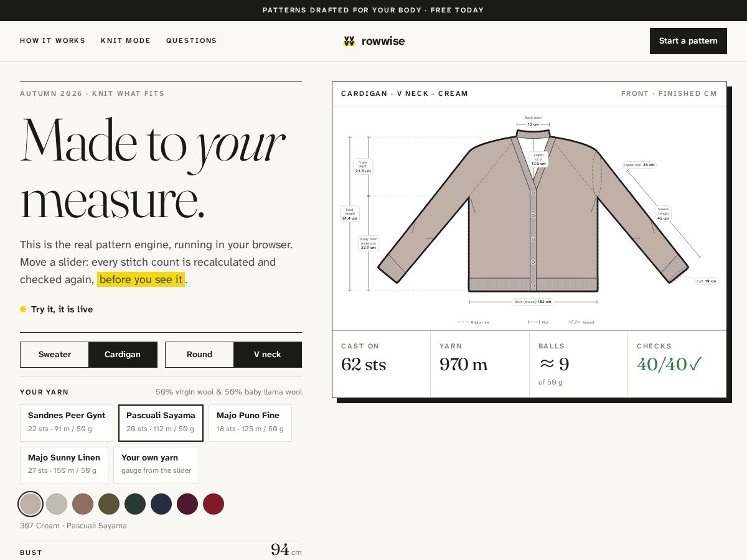This screenshot has height=560, width=747.
Task: Select the light grey color swatch
Action: 57,504
